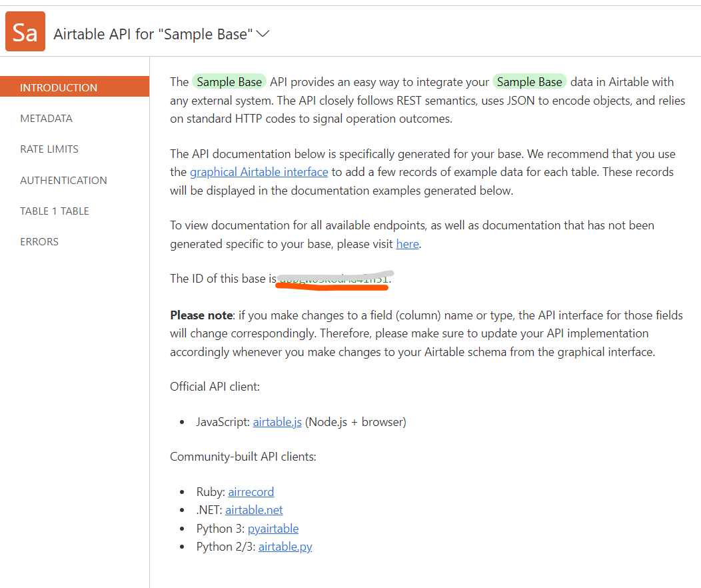
Task: Navigate to AUTHENTICATION section
Action: click(x=63, y=180)
